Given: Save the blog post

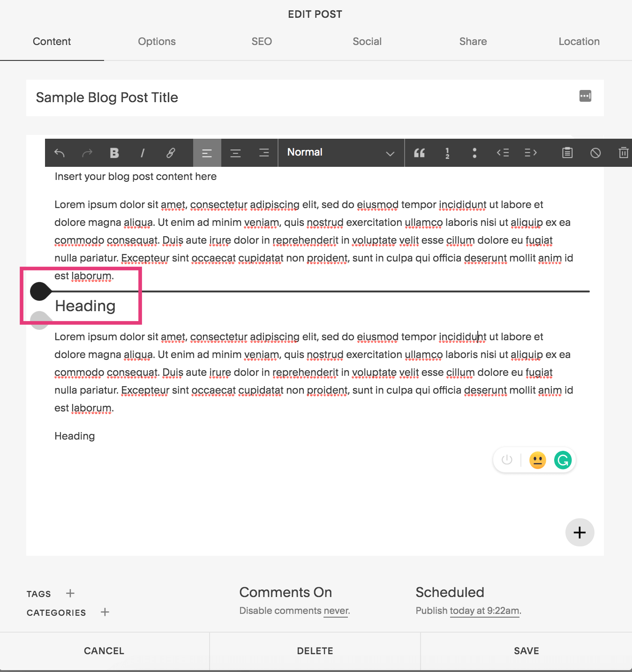Looking at the screenshot, I should [526, 650].
